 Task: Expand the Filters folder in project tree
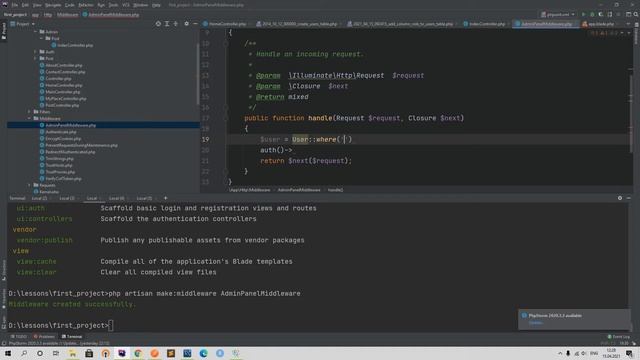tap(29, 112)
